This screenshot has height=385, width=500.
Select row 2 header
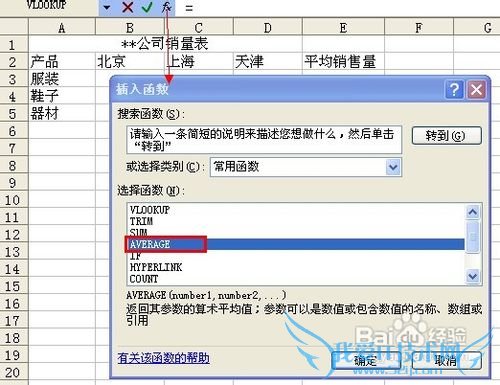(x=13, y=62)
